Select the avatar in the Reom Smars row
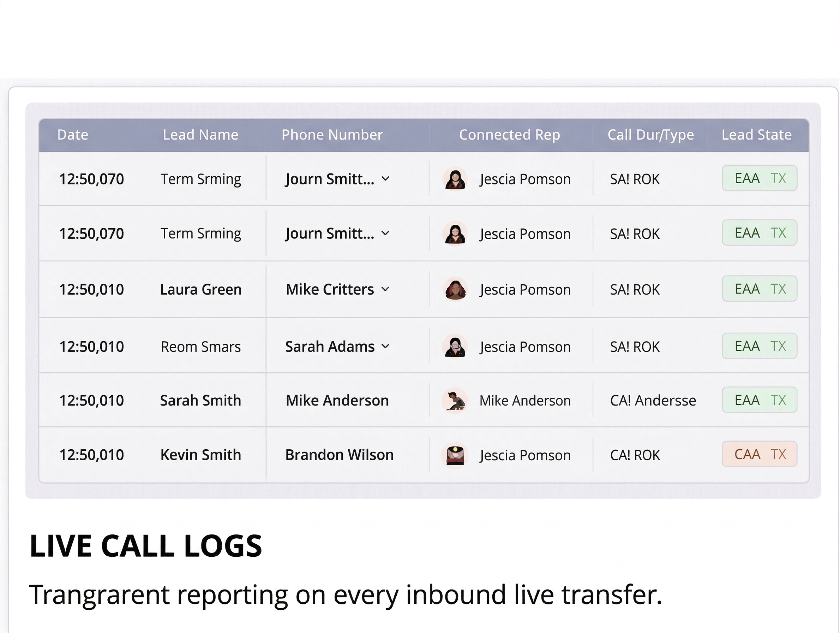Viewport: 840px width, 633px height. tap(455, 346)
